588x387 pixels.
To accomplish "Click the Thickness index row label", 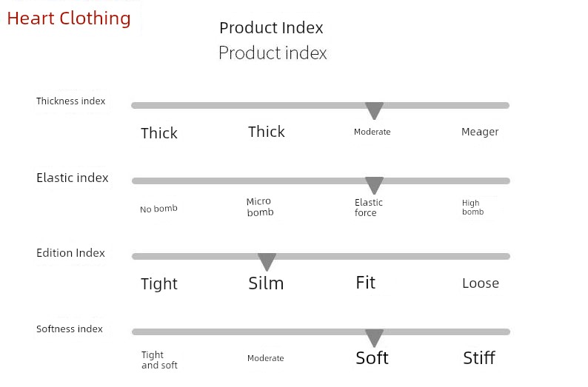I will pyautogui.click(x=71, y=101).
